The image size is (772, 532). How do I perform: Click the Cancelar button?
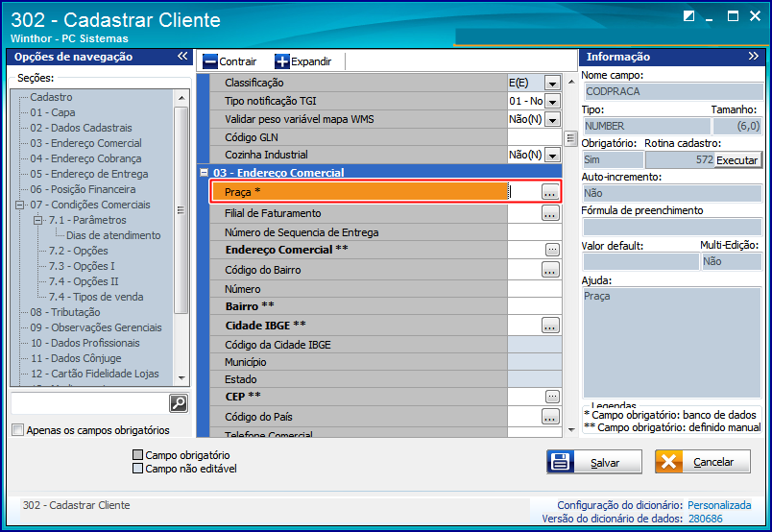(x=703, y=462)
